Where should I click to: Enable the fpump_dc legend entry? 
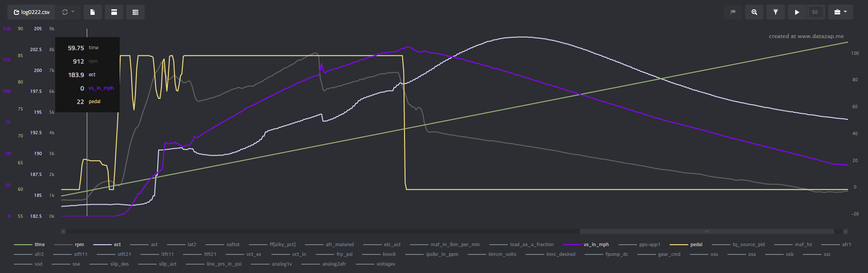(x=606, y=254)
